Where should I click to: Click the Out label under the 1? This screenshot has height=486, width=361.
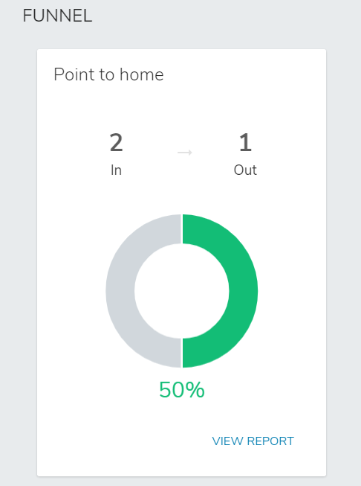tap(245, 170)
